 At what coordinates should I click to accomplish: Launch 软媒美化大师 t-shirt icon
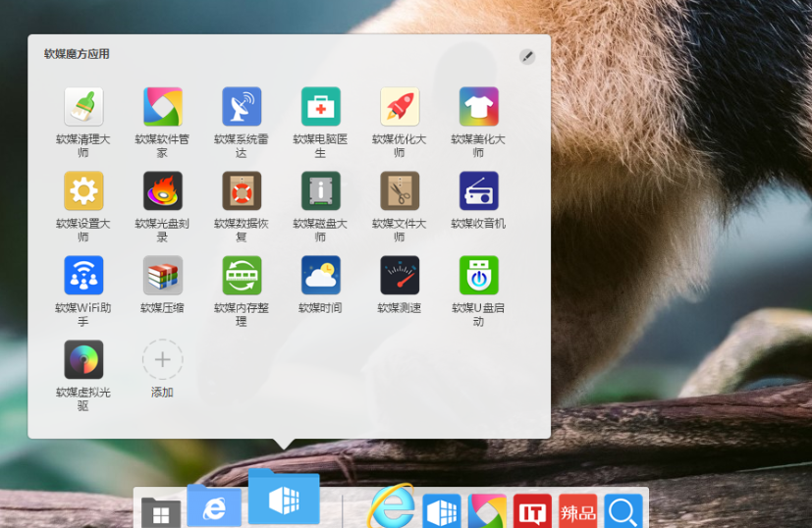pyautogui.click(x=478, y=107)
